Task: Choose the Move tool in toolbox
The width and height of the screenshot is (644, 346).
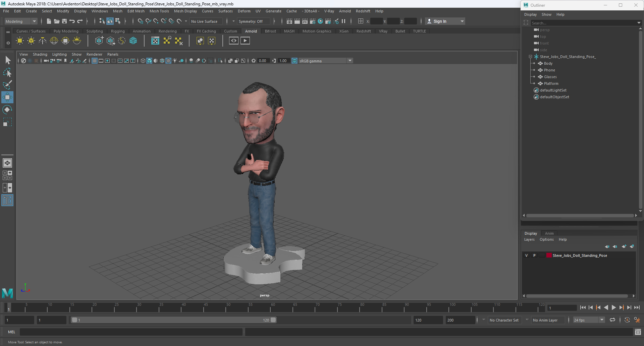Action: coord(7,97)
